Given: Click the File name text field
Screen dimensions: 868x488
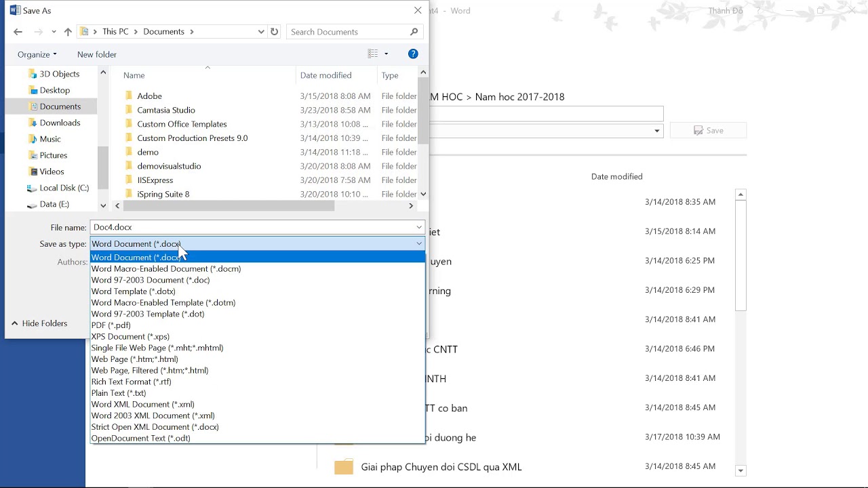Looking at the screenshot, I should (251, 228).
